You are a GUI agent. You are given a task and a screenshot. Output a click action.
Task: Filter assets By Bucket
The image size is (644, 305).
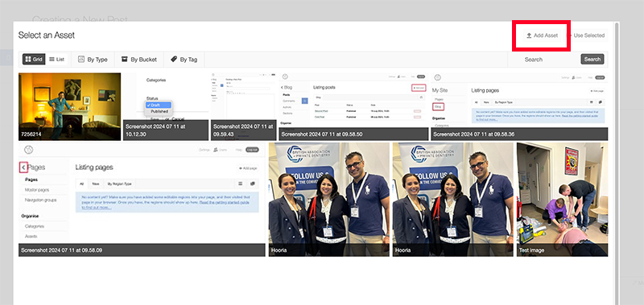tap(138, 59)
